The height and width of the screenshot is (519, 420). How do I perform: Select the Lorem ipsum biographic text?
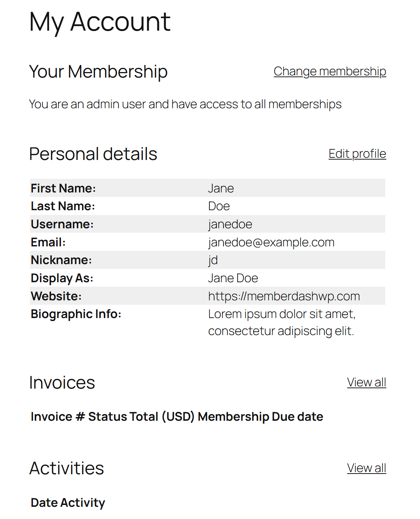(281, 322)
